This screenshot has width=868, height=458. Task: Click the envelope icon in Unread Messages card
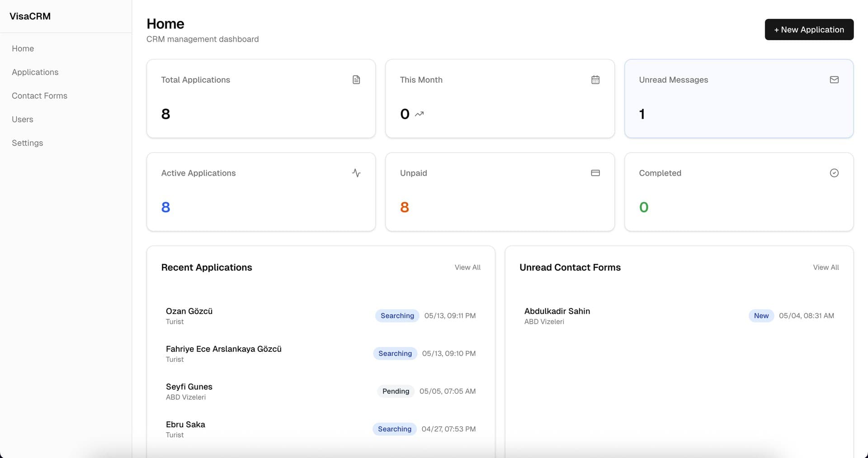(x=834, y=80)
